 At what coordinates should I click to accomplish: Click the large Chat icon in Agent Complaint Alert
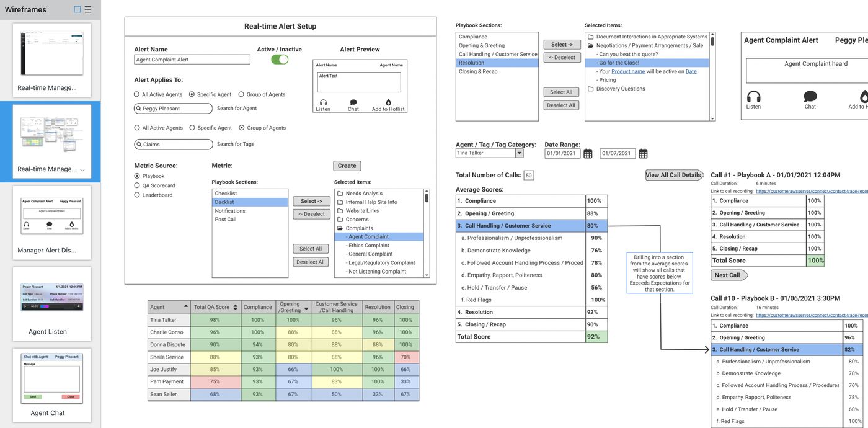pyautogui.click(x=810, y=97)
